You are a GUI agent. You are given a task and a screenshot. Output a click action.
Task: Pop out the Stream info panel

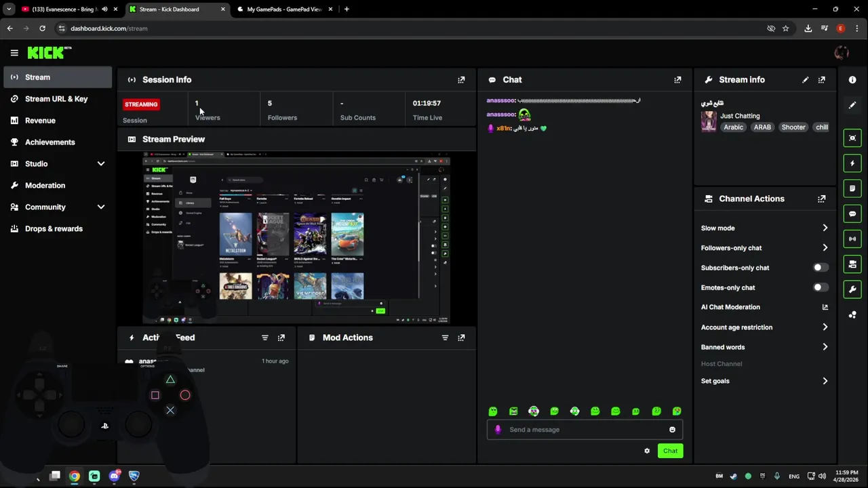click(822, 80)
